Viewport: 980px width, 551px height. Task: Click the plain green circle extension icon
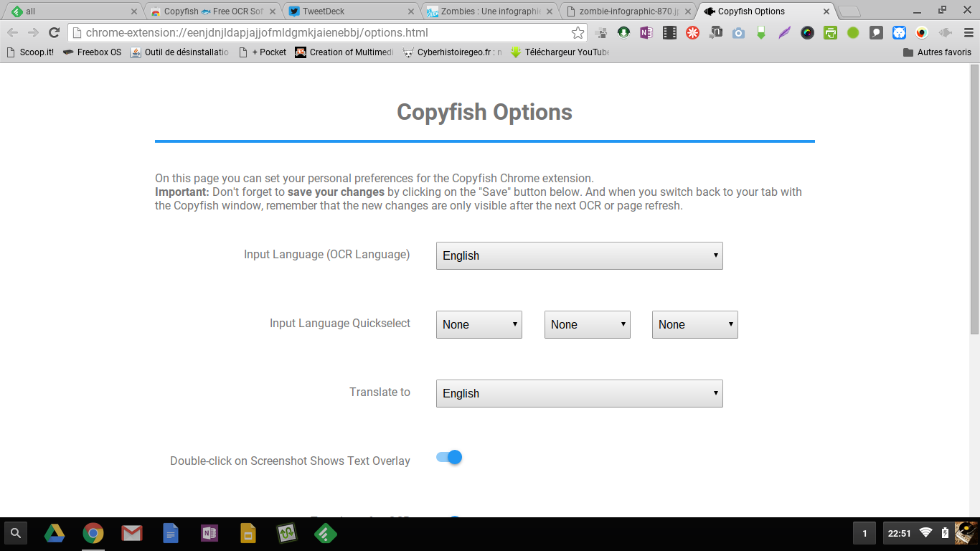[853, 32]
